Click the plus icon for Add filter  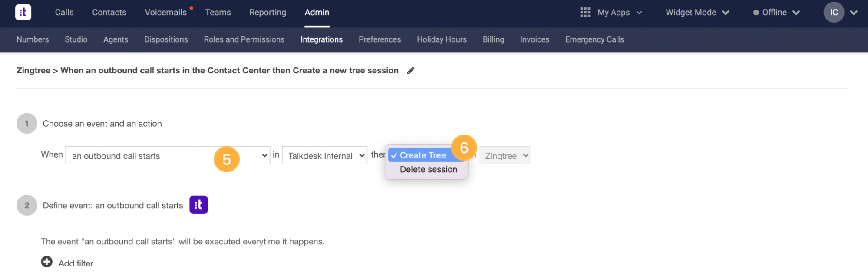[x=47, y=262]
